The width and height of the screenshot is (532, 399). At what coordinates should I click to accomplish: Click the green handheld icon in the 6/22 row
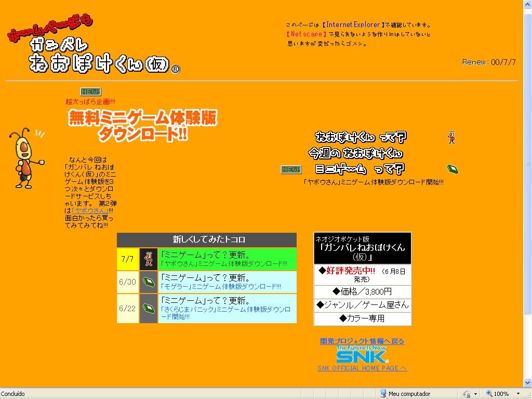(149, 308)
